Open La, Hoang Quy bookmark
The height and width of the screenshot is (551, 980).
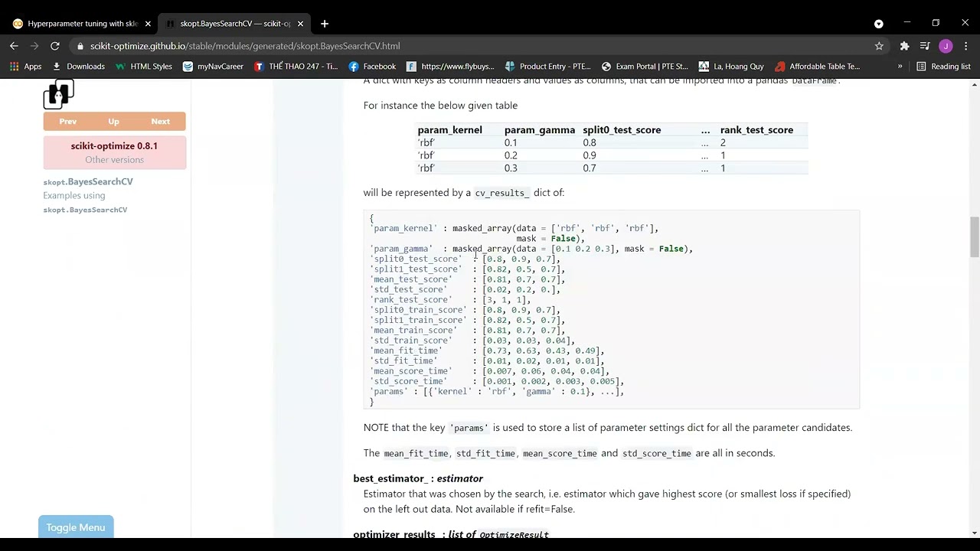coord(731,67)
